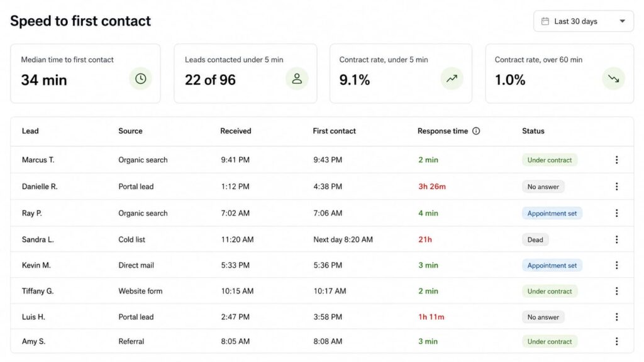This screenshot has width=644, height=362.
Task: Select lead name Amy S.
Action: coord(34,341)
